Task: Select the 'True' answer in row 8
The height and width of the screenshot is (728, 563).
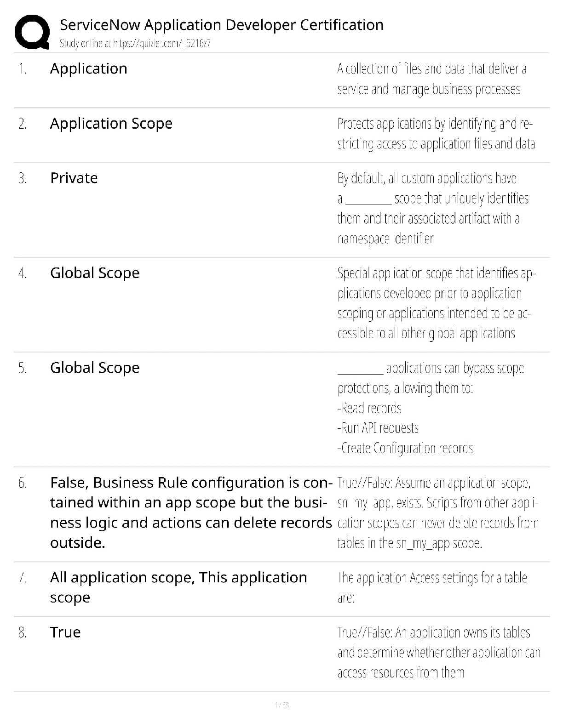Action: pos(65,632)
